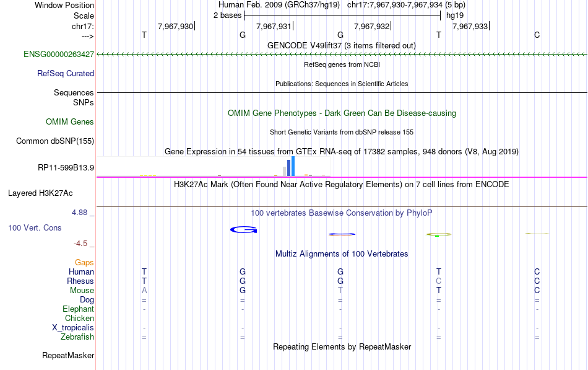This screenshot has width=588, height=370.
Task: Click the Gaps row label
Action: tap(84, 263)
